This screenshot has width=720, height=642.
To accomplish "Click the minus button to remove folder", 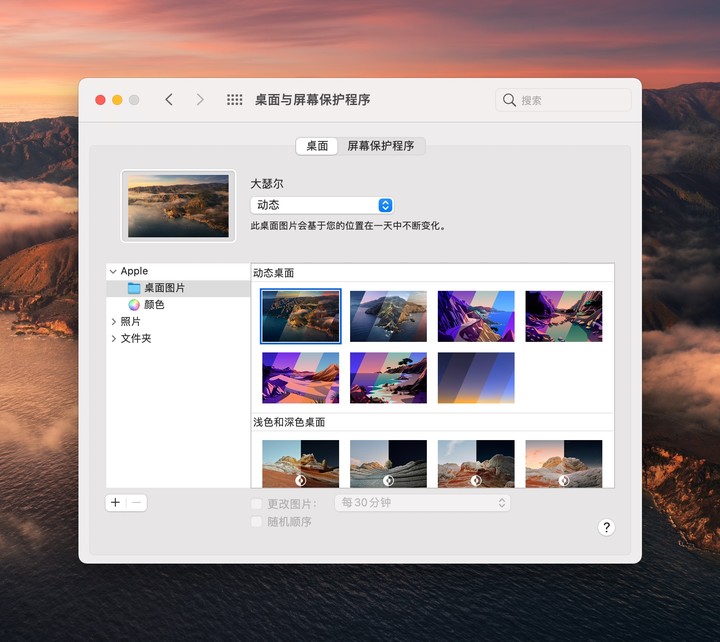I will [137, 503].
